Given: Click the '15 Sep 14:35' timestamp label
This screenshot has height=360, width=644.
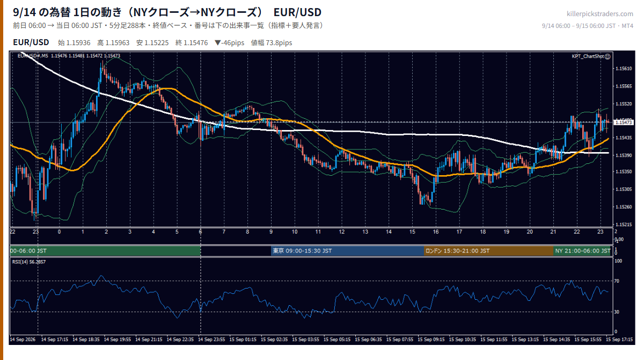Looking at the screenshot, I should click(557, 340).
